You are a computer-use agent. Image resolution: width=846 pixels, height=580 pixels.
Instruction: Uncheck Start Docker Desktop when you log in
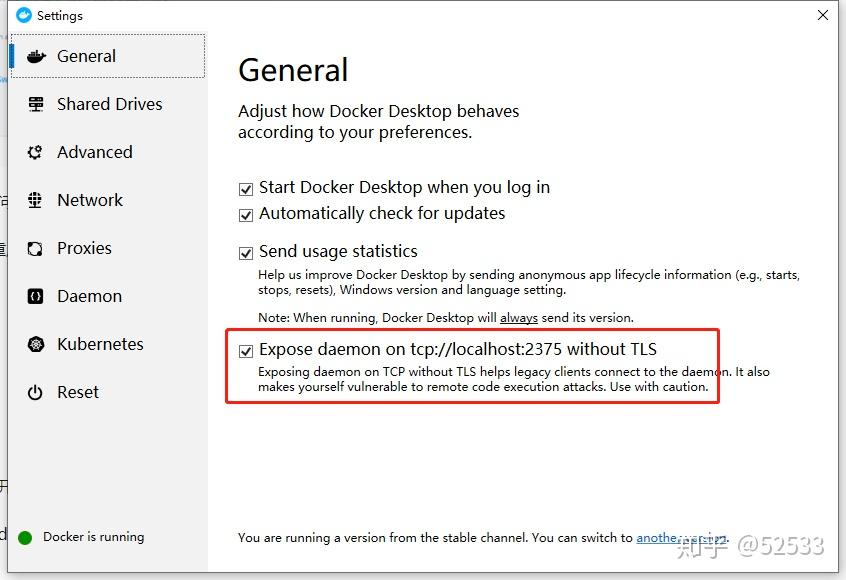[245, 188]
